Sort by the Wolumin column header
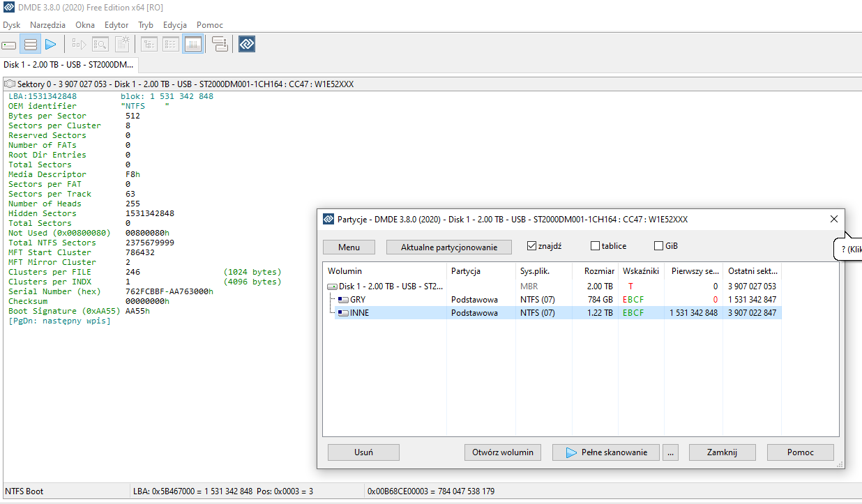This screenshot has width=862, height=504. 386,271
